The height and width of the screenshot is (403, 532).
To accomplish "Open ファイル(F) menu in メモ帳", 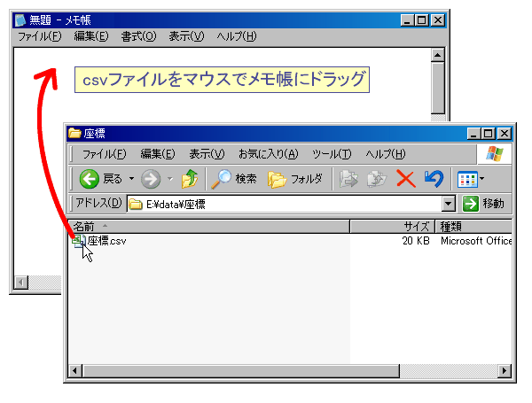I will [40, 36].
